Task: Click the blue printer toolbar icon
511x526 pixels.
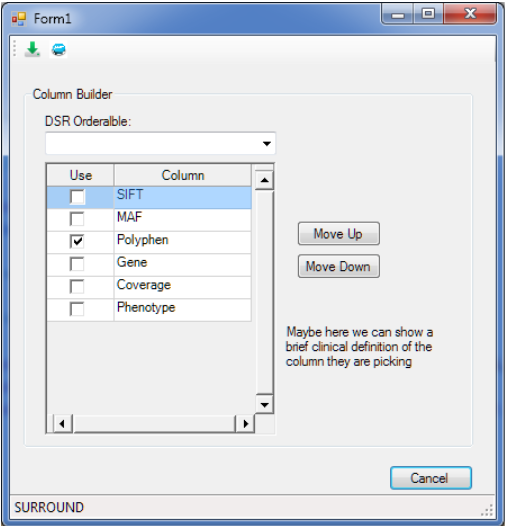Action: pyautogui.click(x=58, y=50)
